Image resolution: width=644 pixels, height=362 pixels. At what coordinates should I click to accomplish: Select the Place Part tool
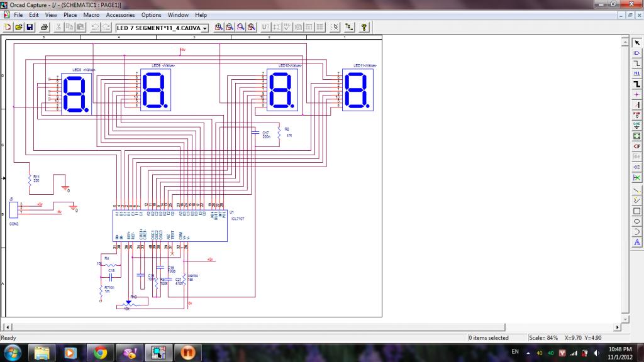coord(636,52)
